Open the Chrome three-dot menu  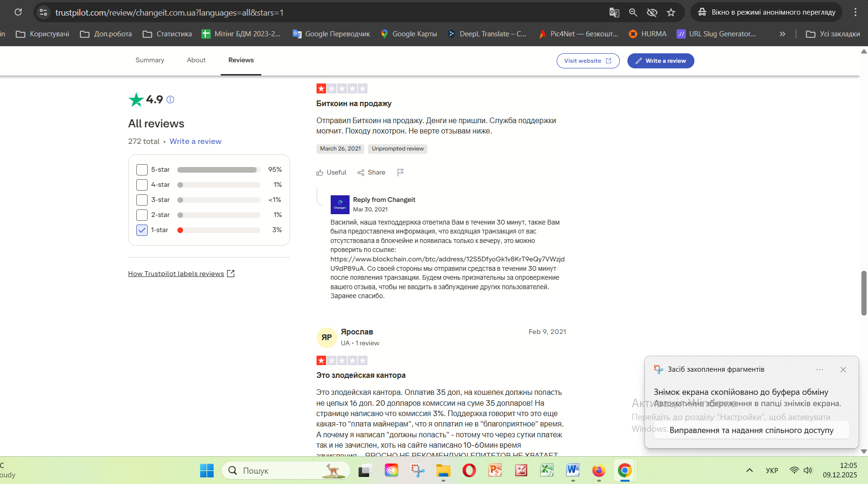click(855, 12)
